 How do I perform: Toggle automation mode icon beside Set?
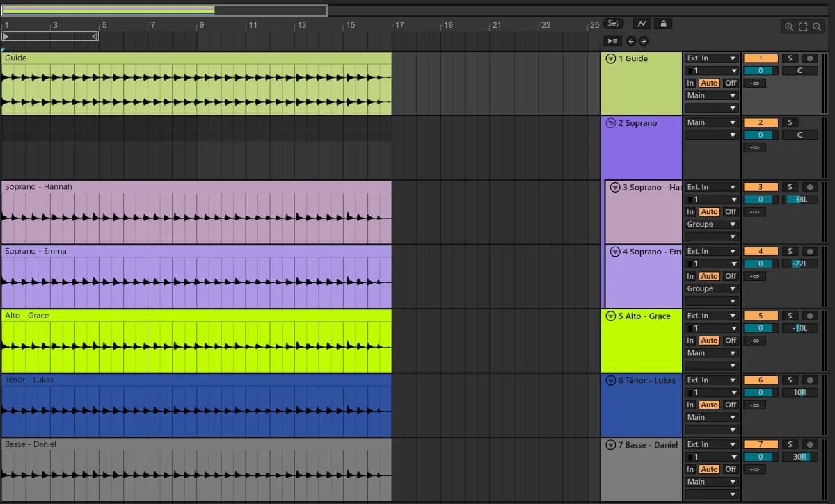click(642, 24)
